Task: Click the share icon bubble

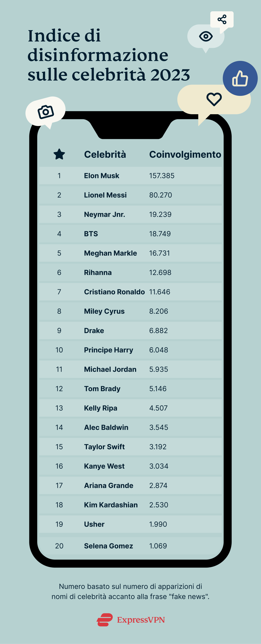Action: pos(222,19)
